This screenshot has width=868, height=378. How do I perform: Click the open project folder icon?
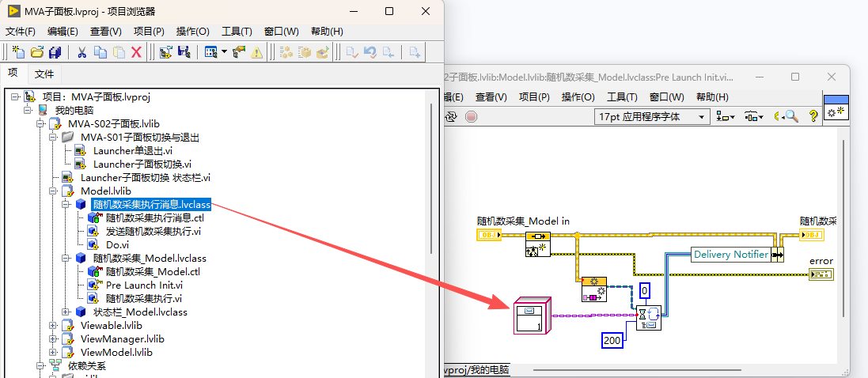click(x=37, y=52)
